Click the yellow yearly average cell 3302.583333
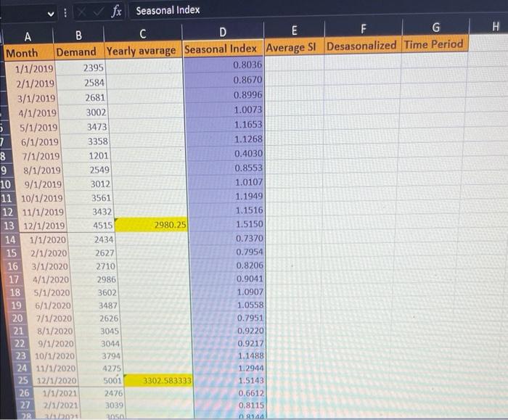508x420 pixels. 157,380
